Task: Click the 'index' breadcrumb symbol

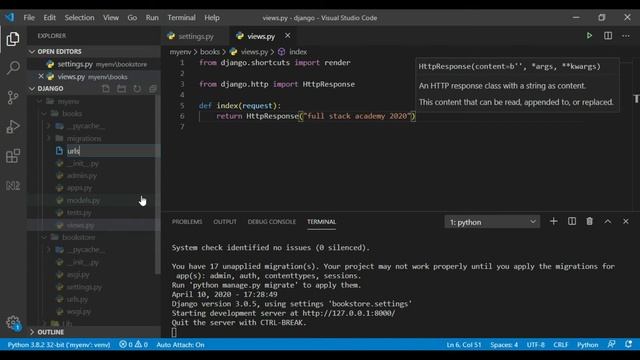Action: pyautogui.click(x=298, y=52)
